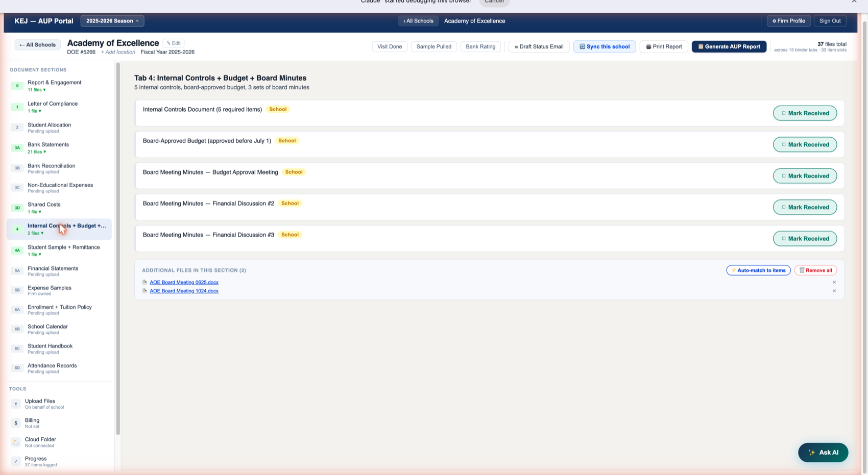This screenshot has height=475, width=868.
Task: Open the AOE Board Meeting 0625.docx link
Action: point(184,282)
